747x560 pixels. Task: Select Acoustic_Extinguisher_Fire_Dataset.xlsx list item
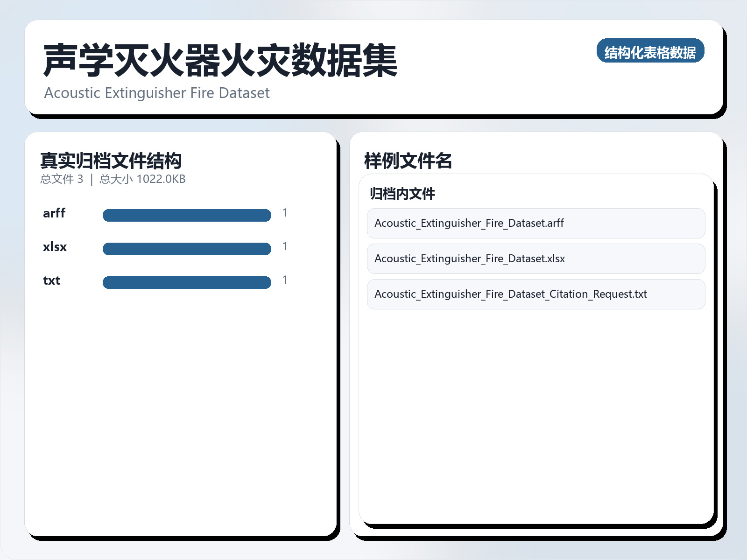tap(536, 259)
